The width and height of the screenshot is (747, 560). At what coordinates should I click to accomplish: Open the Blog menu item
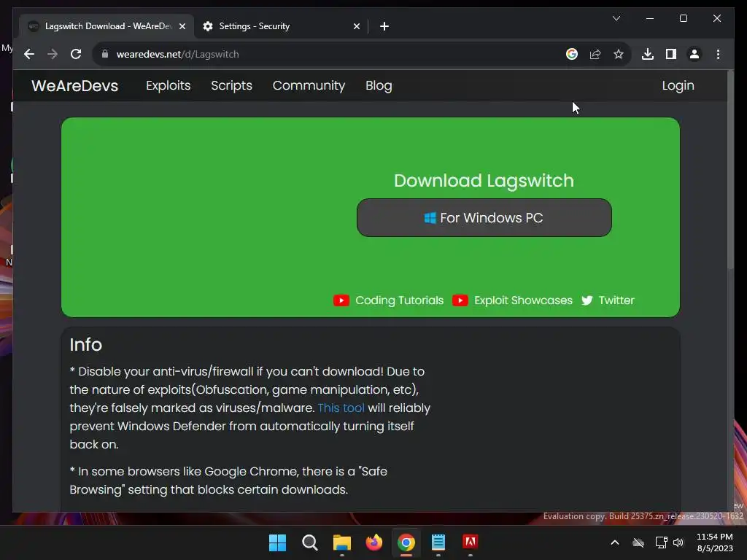[379, 86]
